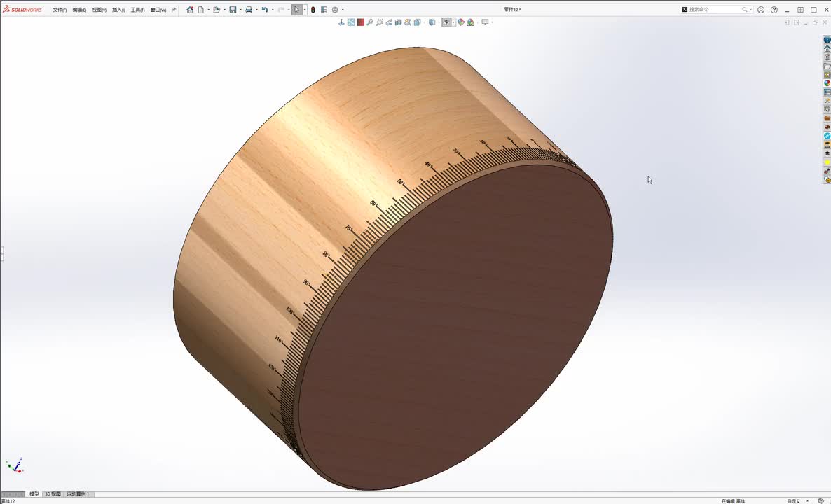Click the 在编辑 零件 status text
Image resolution: width=831 pixels, height=504 pixels.
(733, 500)
